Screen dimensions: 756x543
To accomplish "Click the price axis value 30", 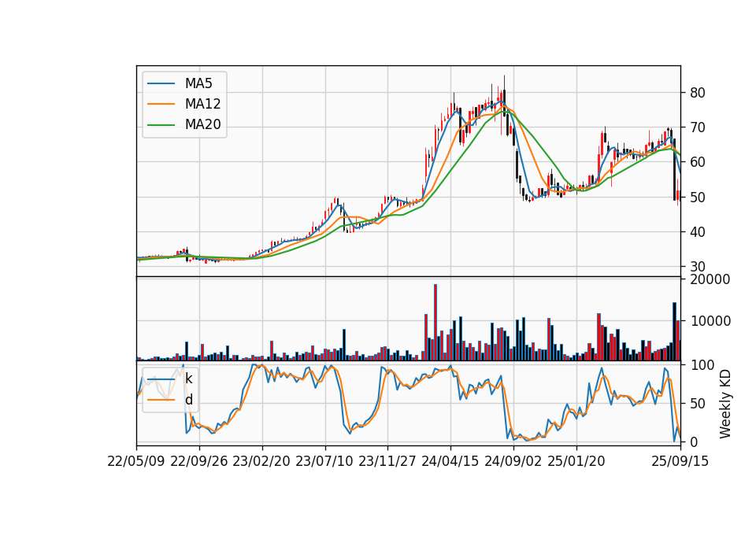I will click(x=697, y=267).
